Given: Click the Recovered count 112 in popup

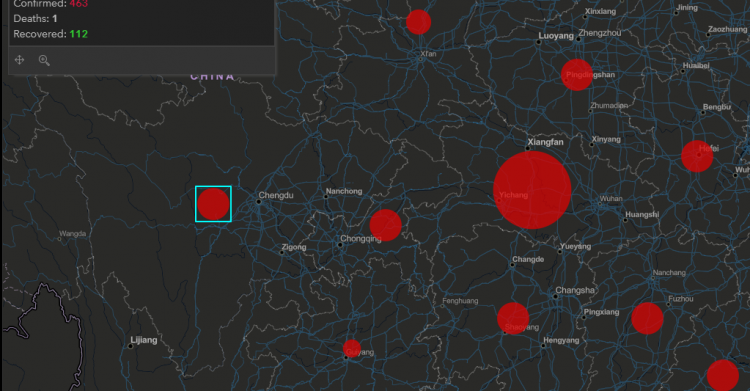Looking at the screenshot, I should pyautogui.click(x=78, y=34).
